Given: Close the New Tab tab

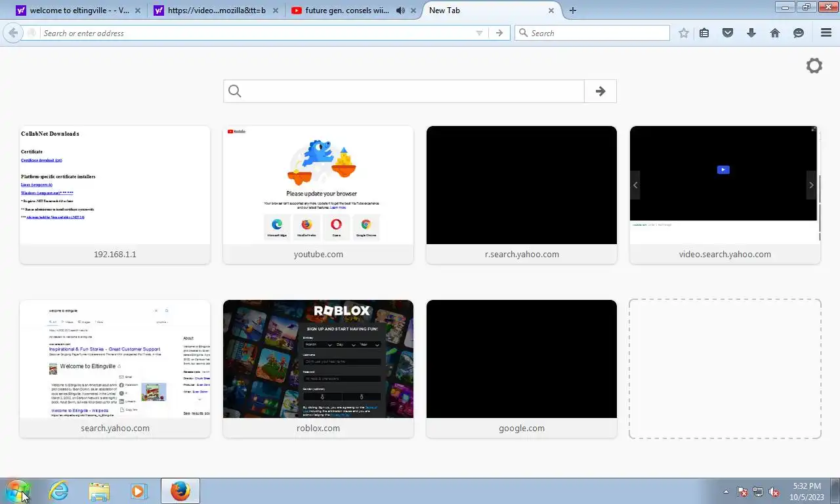Looking at the screenshot, I should [x=551, y=10].
